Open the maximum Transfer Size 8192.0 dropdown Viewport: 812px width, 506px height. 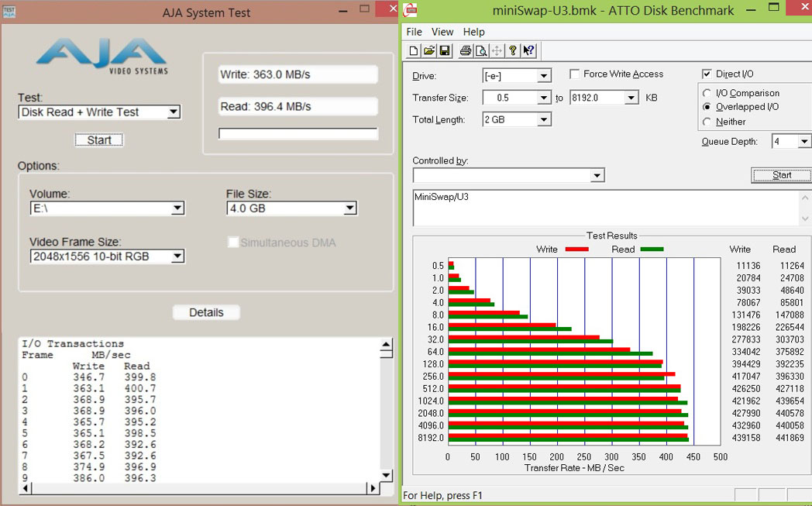(x=631, y=98)
